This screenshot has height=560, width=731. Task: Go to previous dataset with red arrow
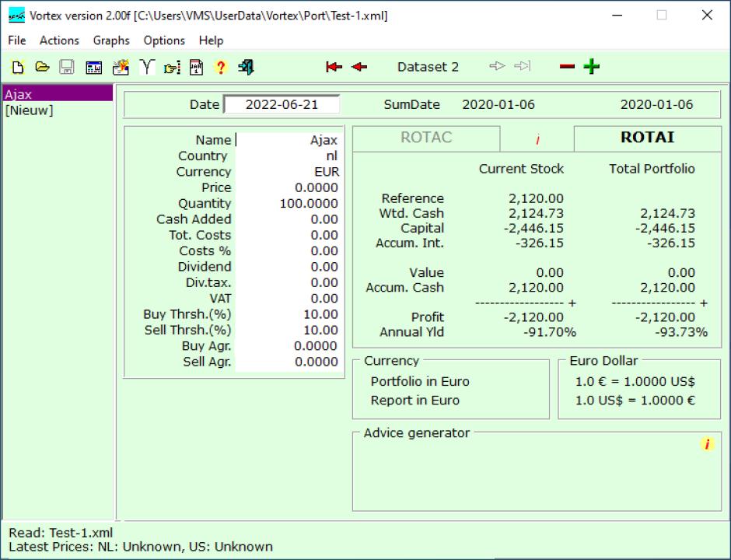coord(359,67)
